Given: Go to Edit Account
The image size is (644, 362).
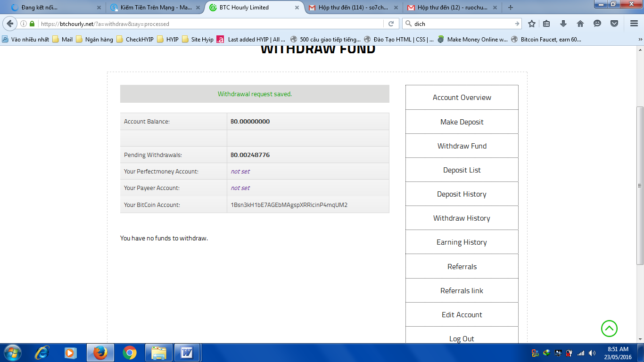Looking at the screenshot, I should pos(462,315).
